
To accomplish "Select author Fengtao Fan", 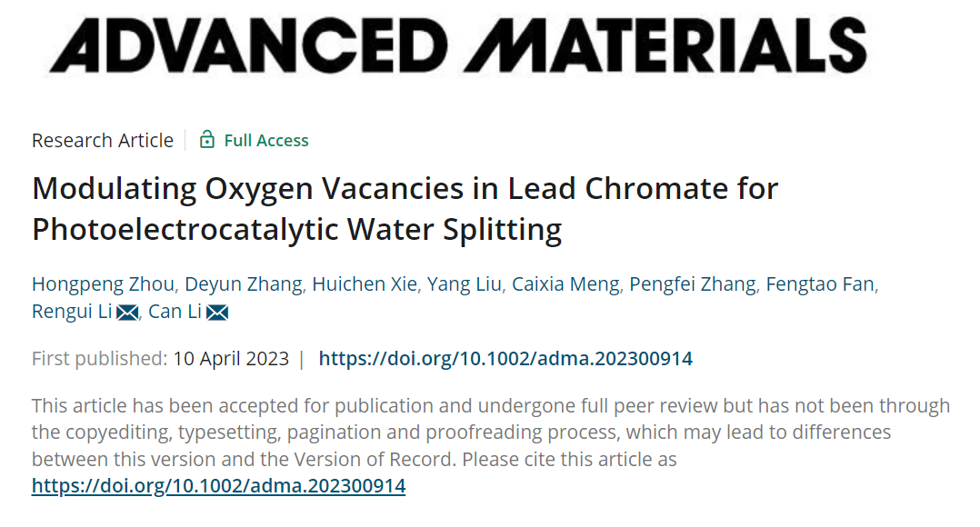I will tap(820, 284).
